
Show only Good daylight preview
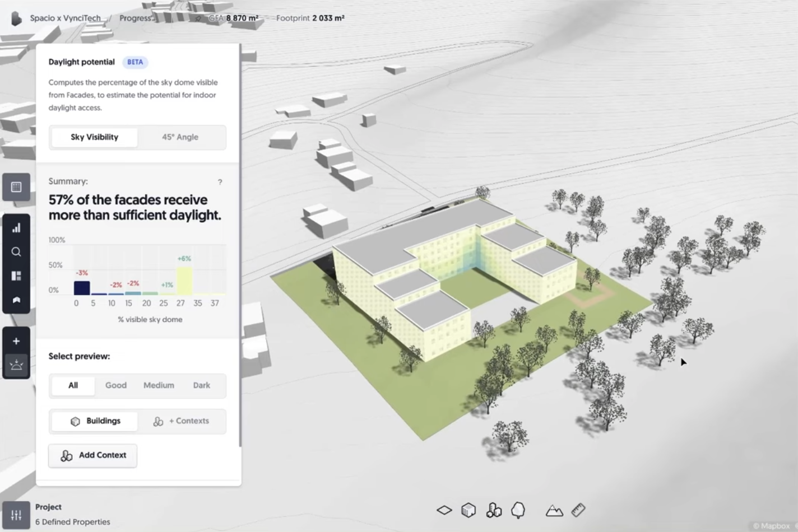pyautogui.click(x=116, y=385)
